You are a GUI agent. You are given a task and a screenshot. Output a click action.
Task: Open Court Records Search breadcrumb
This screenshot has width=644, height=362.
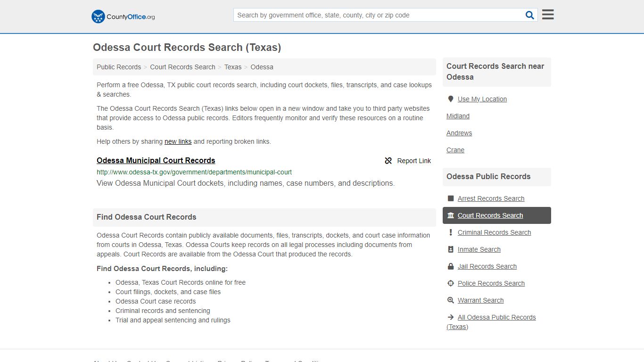pyautogui.click(x=182, y=67)
